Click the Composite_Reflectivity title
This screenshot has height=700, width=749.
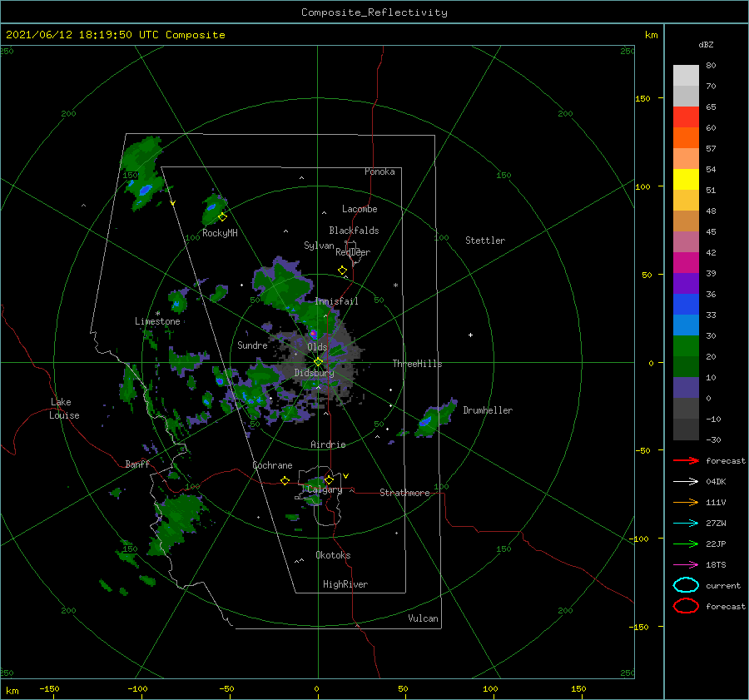pyautogui.click(x=374, y=12)
